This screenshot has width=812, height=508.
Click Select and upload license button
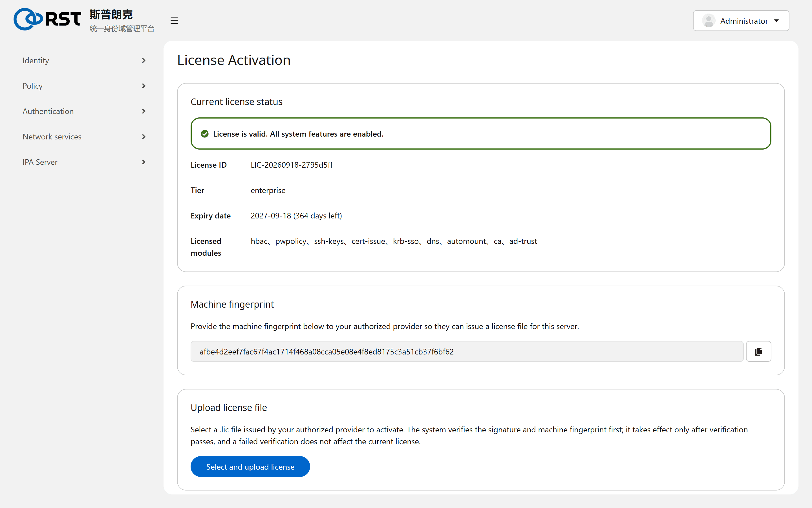tap(250, 466)
